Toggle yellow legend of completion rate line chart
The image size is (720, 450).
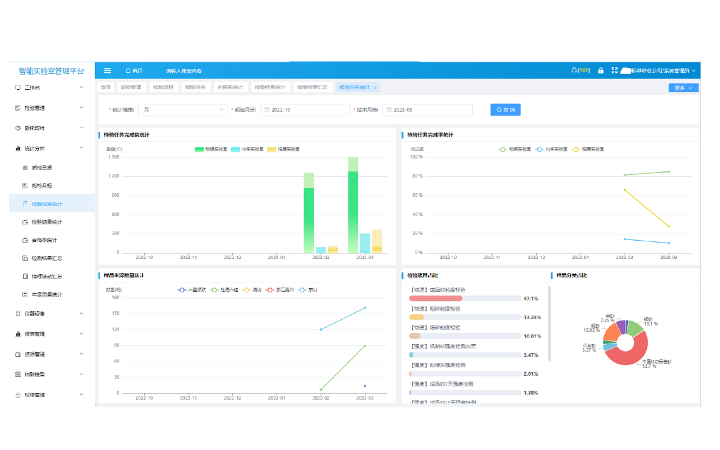pyautogui.click(x=588, y=149)
